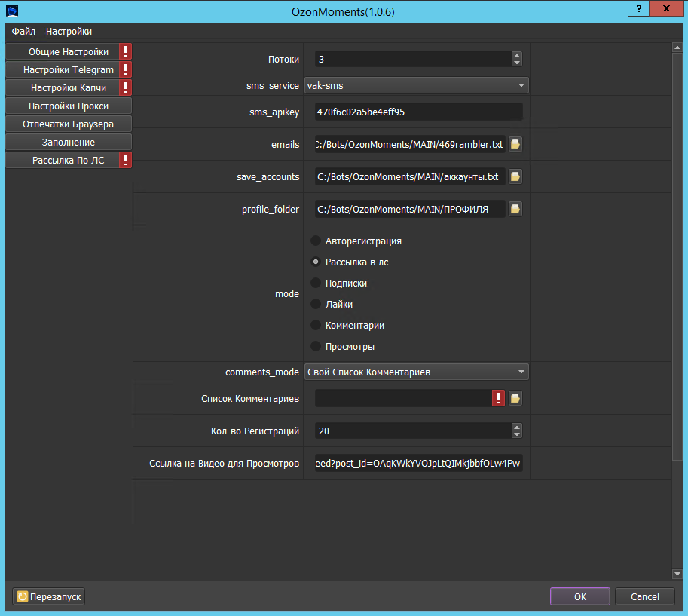Click the OzonMoments app icon in title bar
The height and width of the screenshot is (616, 688).
pyautogui.click(x=12, y=11)
